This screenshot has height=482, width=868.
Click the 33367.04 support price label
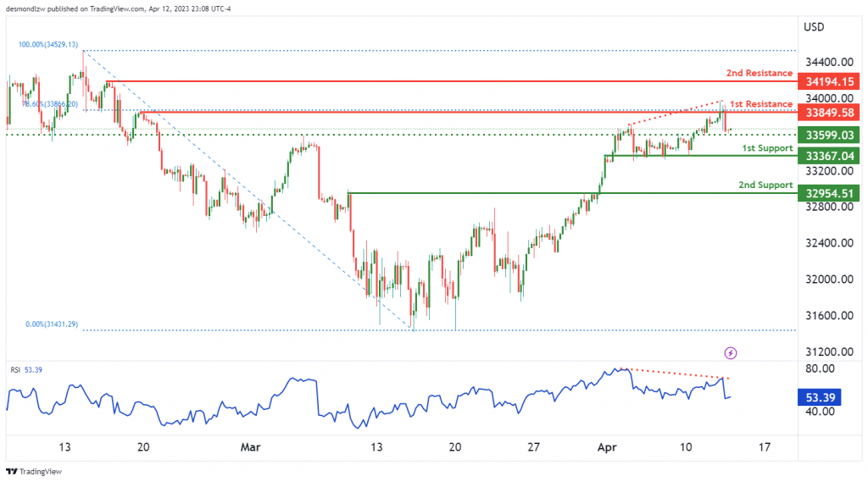[829, 156]
